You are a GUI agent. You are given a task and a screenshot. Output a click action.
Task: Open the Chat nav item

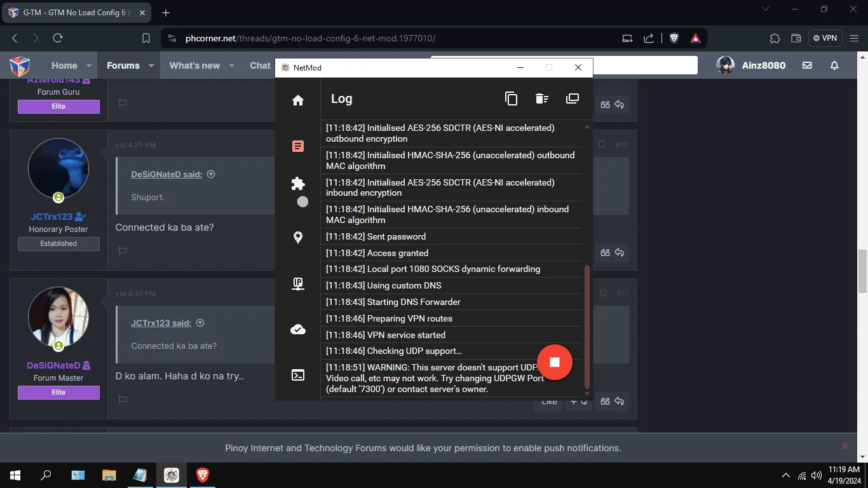tap(260, 65)
